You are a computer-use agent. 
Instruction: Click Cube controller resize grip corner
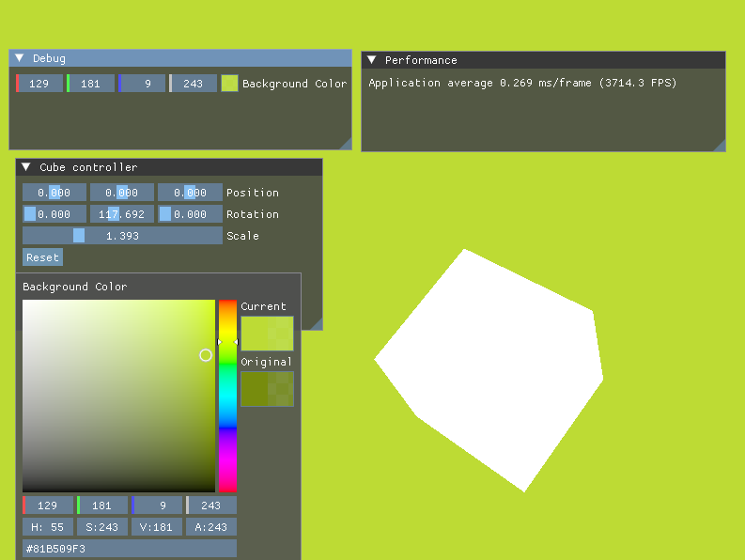pyautogui.click(x=317, y=324)
